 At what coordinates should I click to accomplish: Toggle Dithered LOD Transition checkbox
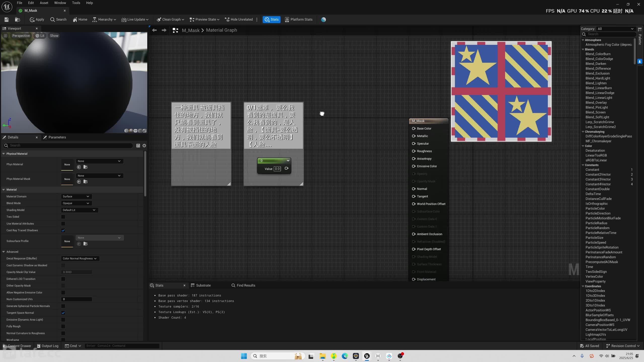coord(63,279)
